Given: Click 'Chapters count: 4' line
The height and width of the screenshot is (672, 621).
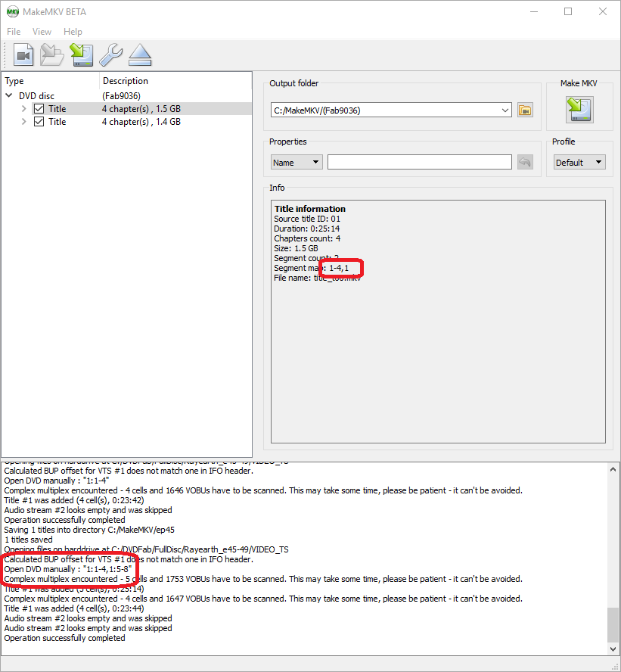Looking at the screenshot, I should pos(307,238).
